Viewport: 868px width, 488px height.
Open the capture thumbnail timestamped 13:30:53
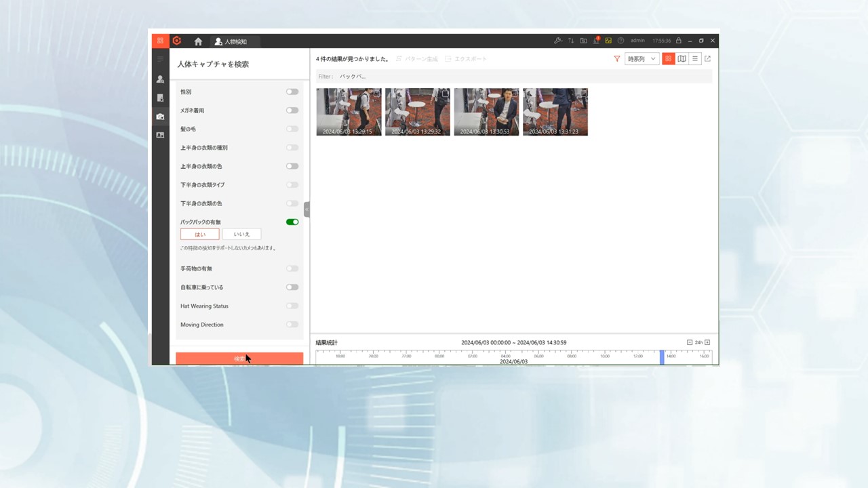click(486, 112)
